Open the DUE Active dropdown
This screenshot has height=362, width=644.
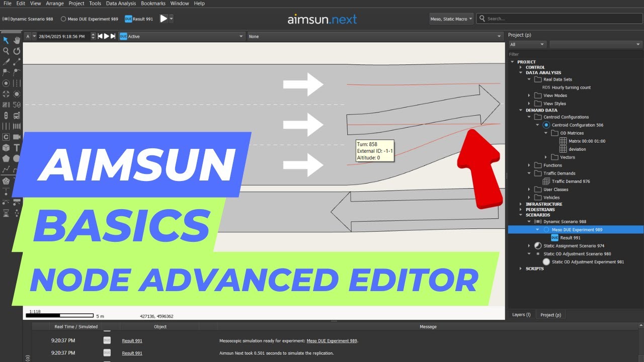point(182,36)
